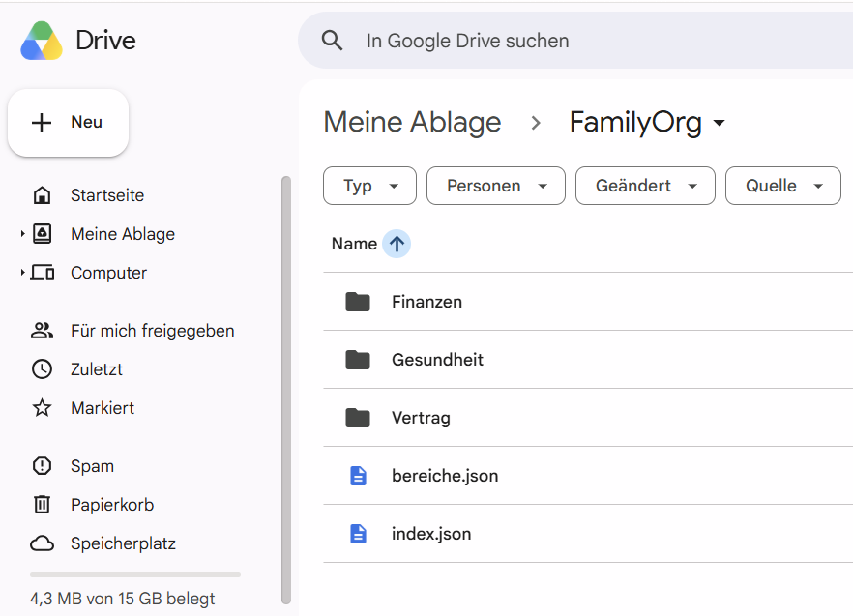Click the Vertrag folder icon
Viewport: 853px width, 616px height.
coord(358,418)
